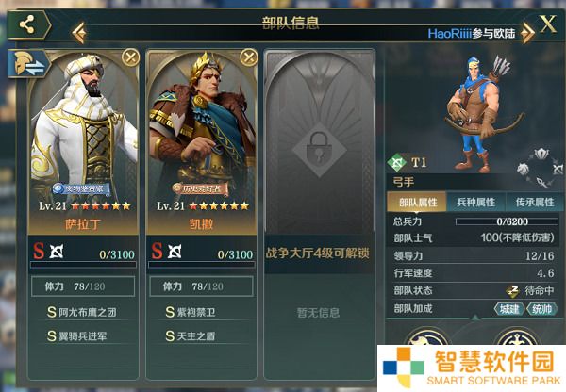Select the 传承属性 tab
Screen dimensions: 566x392
click(535, 202)
